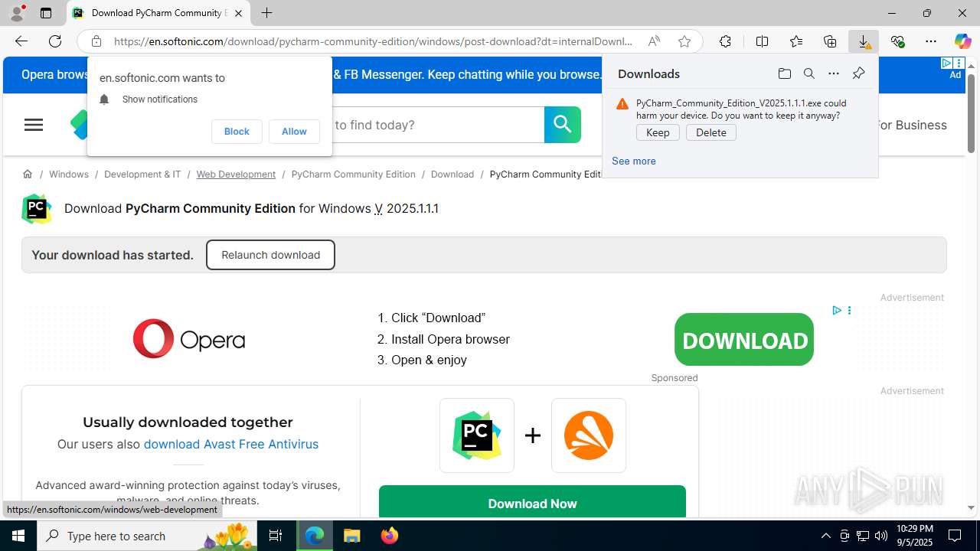Open the Extensions icon
Image resolution: width=980 pixels, height=551 pixels.
pos(725,41)
